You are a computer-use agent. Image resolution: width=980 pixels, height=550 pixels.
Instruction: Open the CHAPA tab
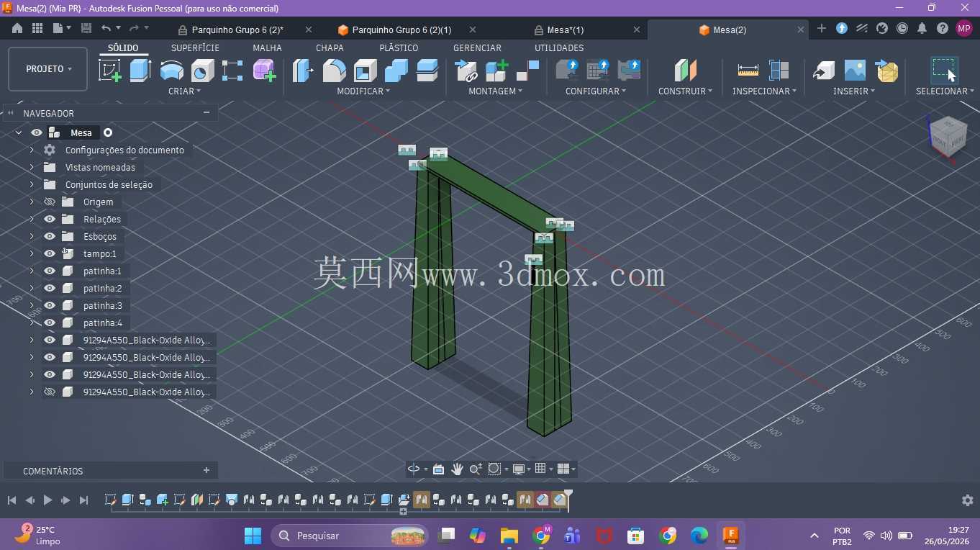coord(330,48)
